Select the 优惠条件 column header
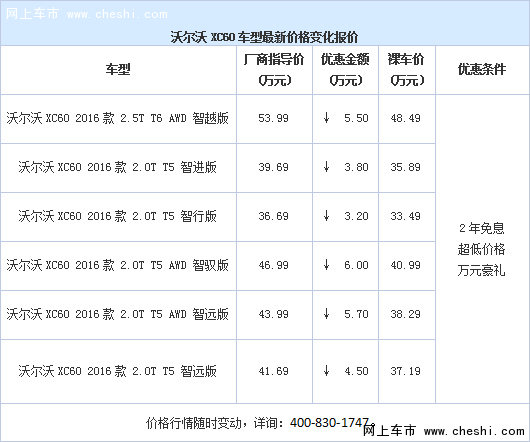530x442 pixels. [482, 70]
